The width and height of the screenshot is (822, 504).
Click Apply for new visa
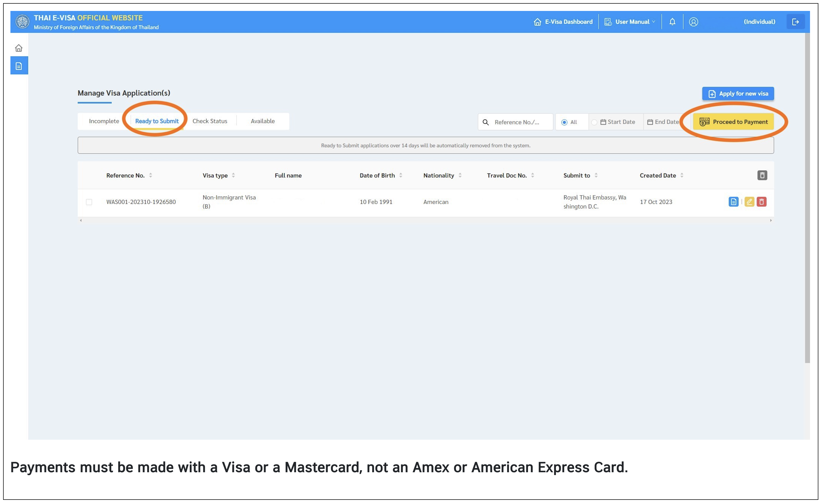coord(738,94)
